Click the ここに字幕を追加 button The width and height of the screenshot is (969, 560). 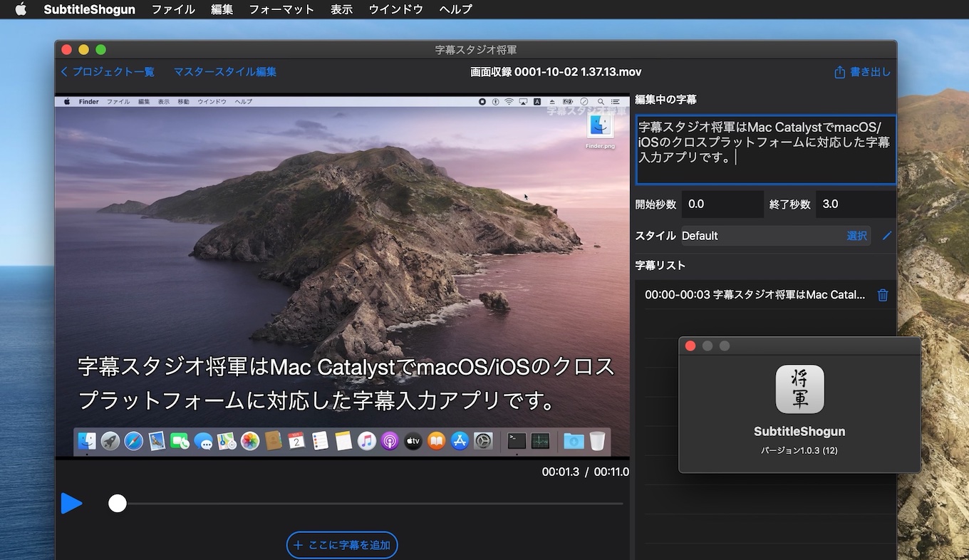(342, 545)
